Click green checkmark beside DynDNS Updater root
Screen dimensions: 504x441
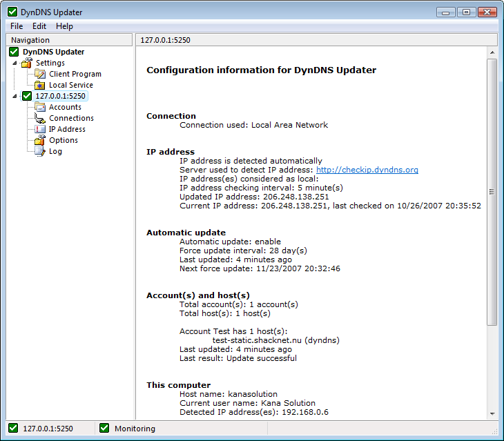pyautogui.click(x=14, y=52)
